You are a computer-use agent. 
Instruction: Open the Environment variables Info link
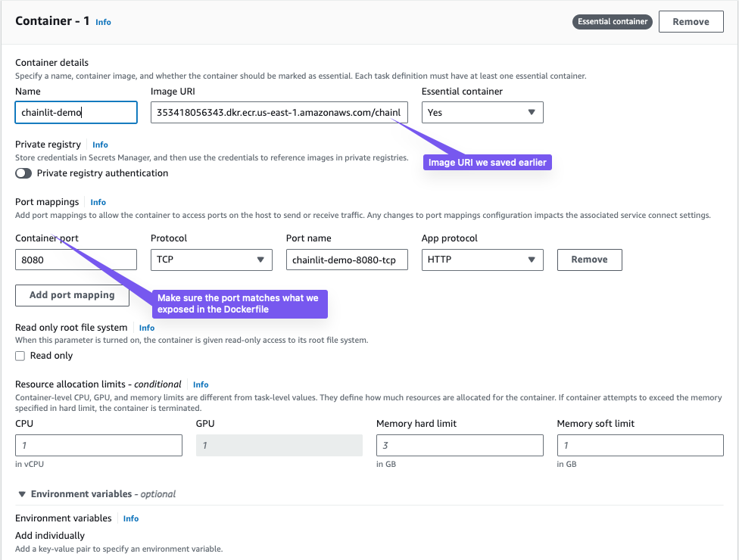click(x=130, y=518)
